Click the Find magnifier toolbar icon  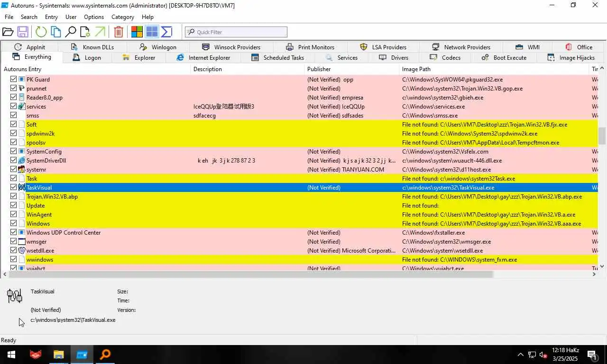pyautogui.click(x=71, y=32)
